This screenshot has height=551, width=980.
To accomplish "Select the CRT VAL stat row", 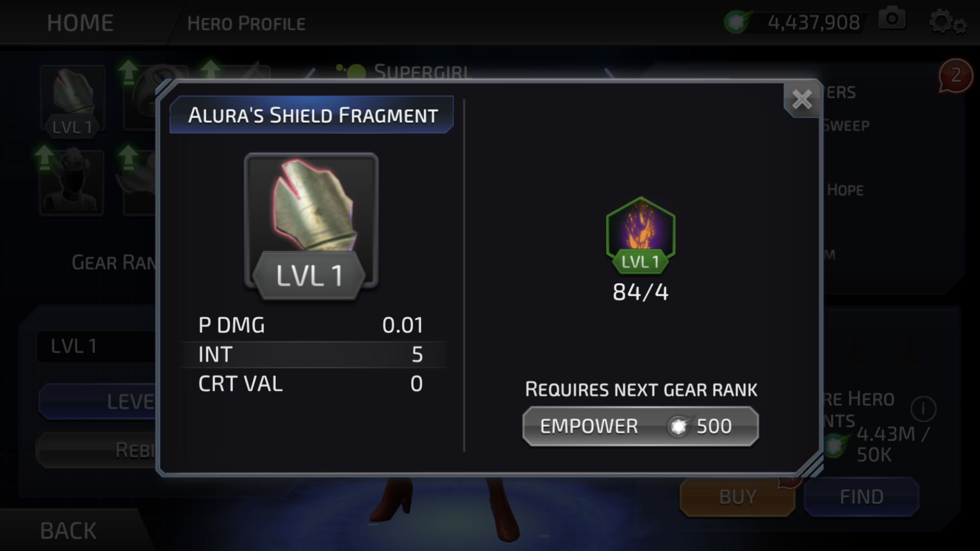I will coord(311,383).
